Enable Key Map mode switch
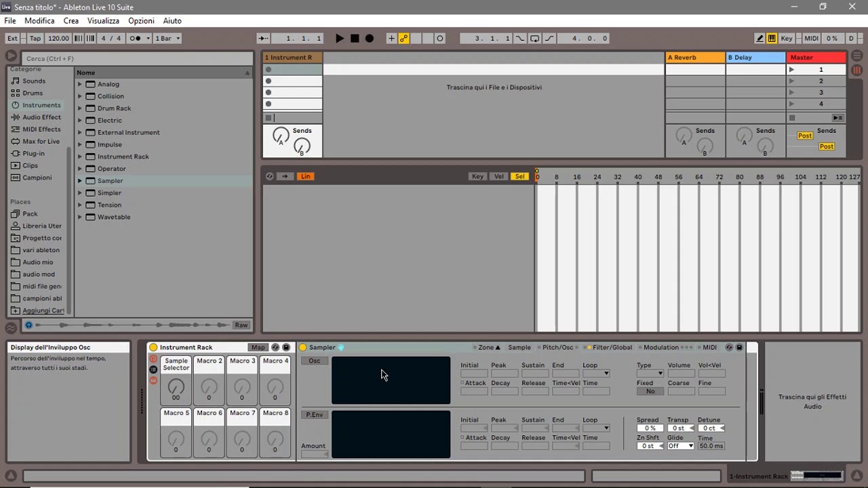 [787, 39]
